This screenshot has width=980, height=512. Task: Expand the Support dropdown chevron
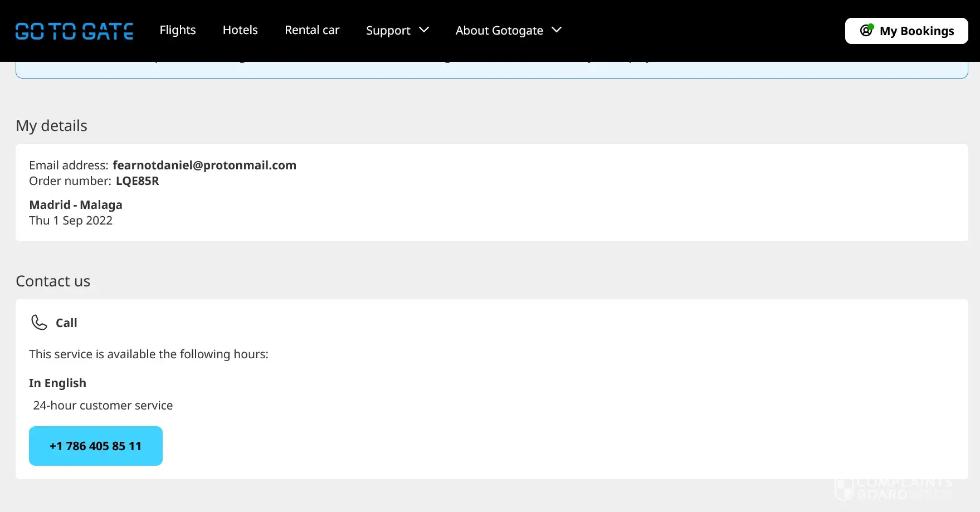coord(424,30)
